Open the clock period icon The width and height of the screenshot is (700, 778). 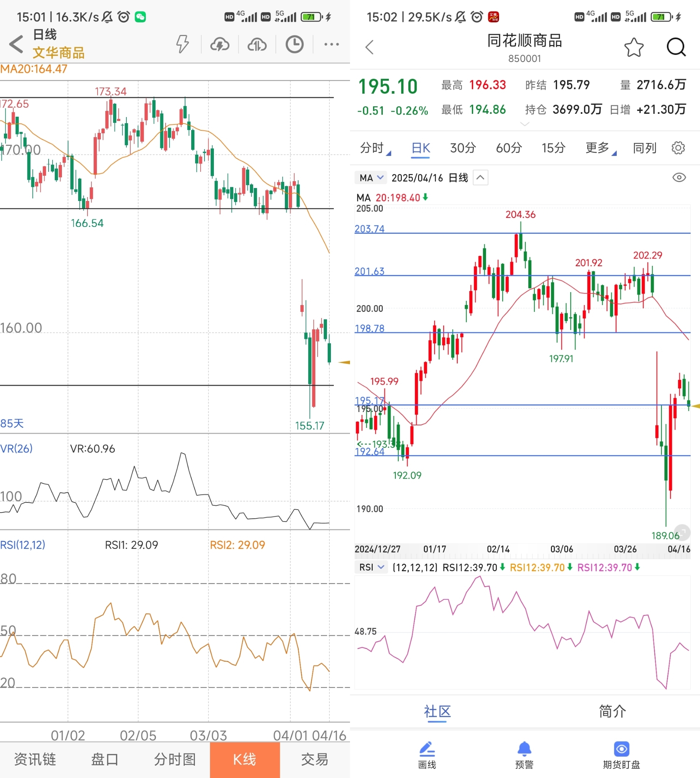tap(294, 44)
